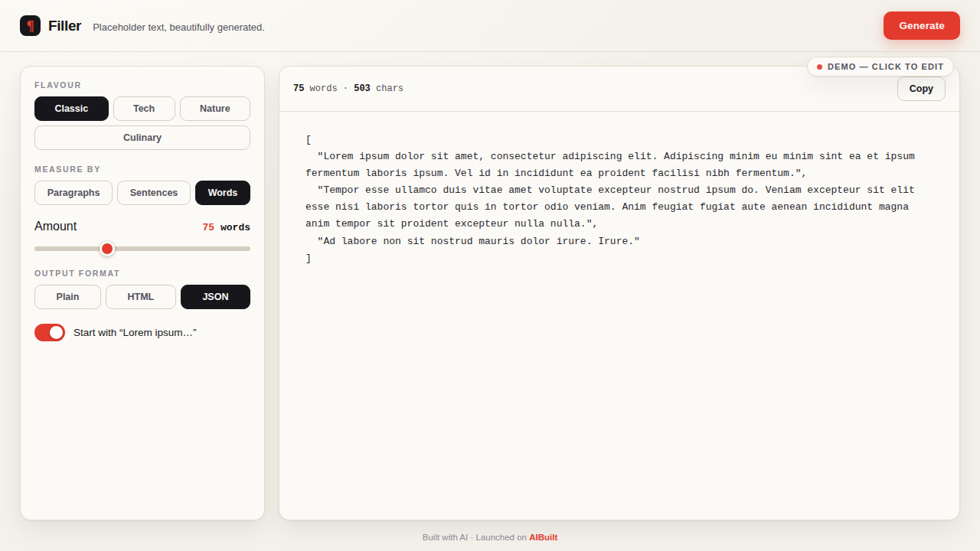Switch output format to Plain
Image resolution: width=980 pixels, height=551 pixels.
[x=67, y=297]
